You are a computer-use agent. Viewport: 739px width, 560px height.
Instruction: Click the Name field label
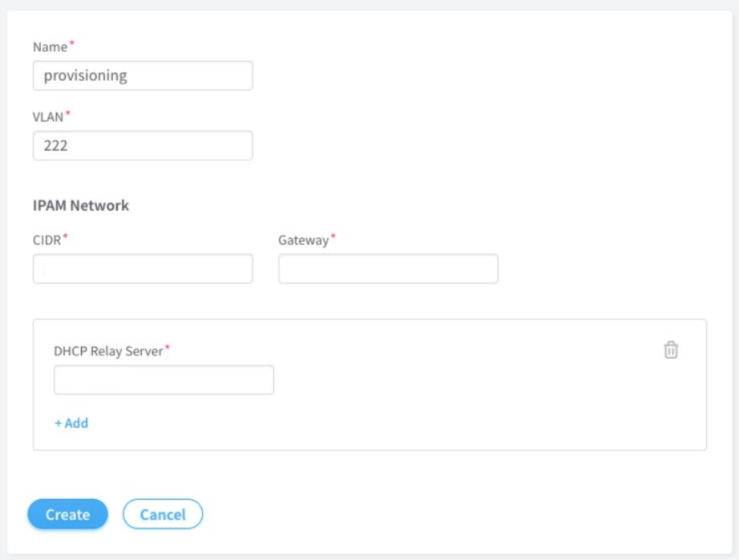pyautogui.click(x=50, y=47)
